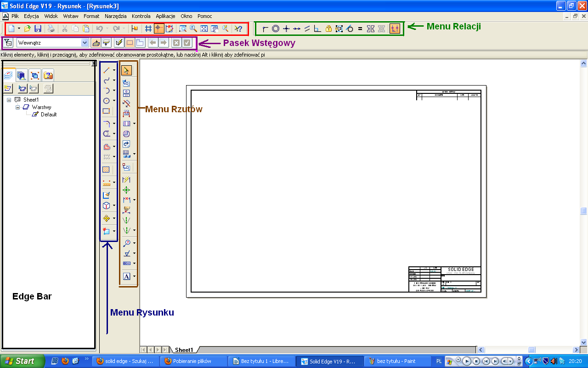Click the Lock relationship padlock icon
Viewport: 588px width, 368px height.
[328, 29]
